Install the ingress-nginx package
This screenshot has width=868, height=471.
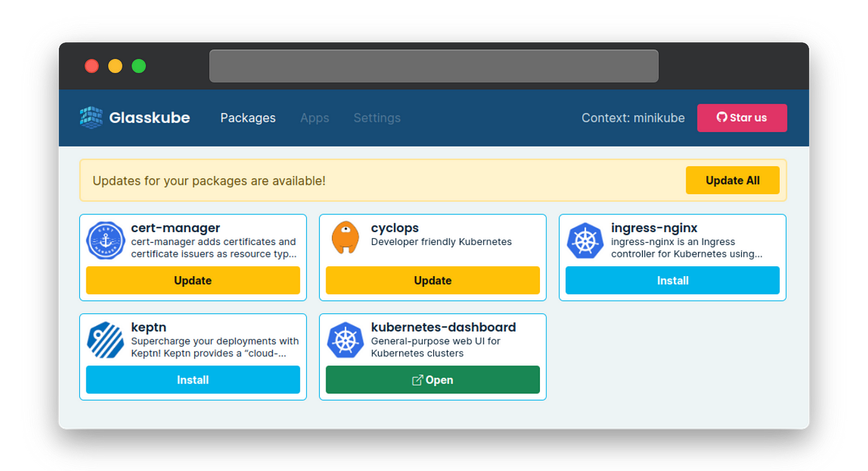(673, 280)
